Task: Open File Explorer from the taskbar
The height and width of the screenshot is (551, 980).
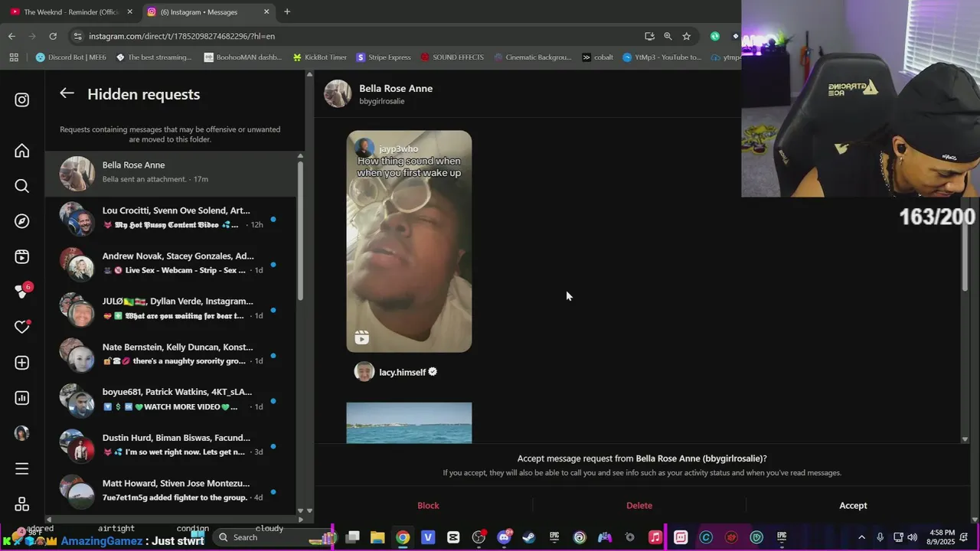Action: (377, 537)
